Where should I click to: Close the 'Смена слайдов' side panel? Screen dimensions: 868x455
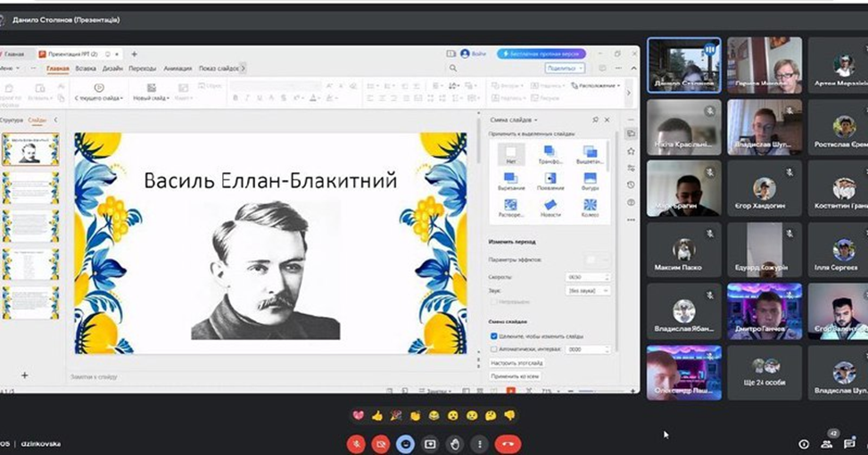608,120
